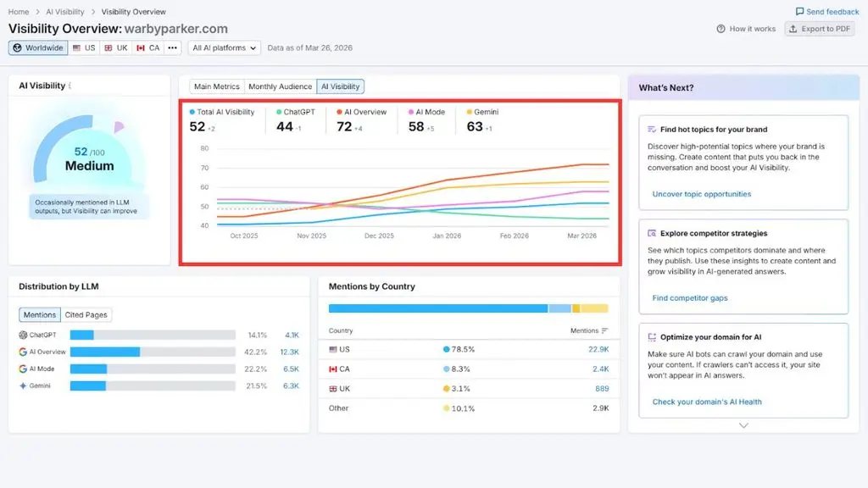The image size is (868, 488).
Task: Click the UK flag icon in region filter
Action: tap(108, 48)
